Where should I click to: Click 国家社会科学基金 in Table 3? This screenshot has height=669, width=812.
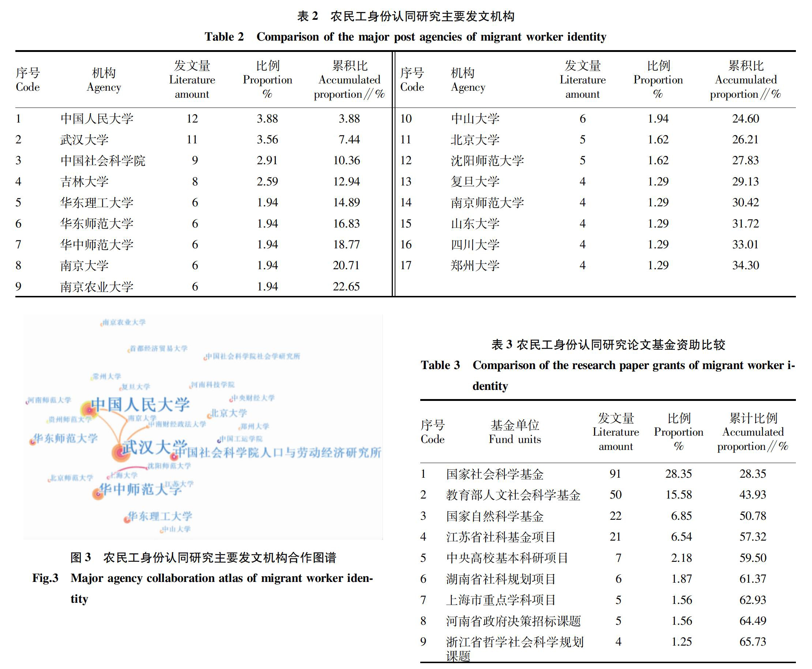click(x=495, y=474)
